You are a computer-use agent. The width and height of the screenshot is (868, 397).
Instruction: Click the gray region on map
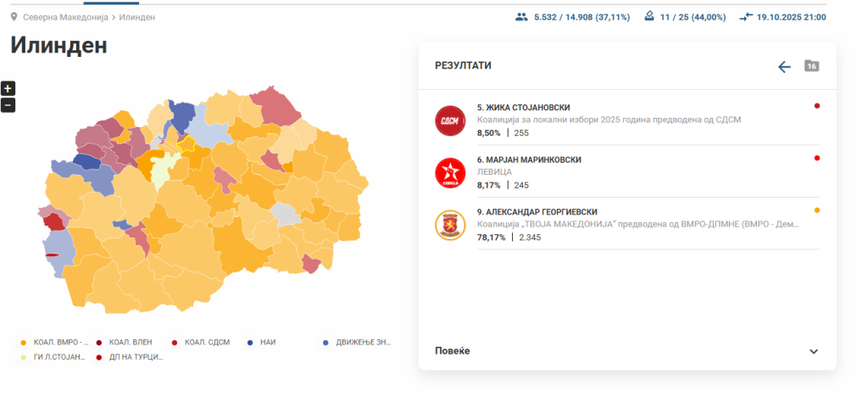click(x=287, y=214)
